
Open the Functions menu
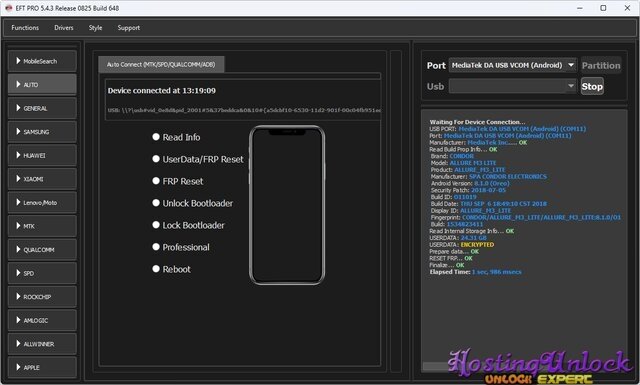(x=25, y=28)
